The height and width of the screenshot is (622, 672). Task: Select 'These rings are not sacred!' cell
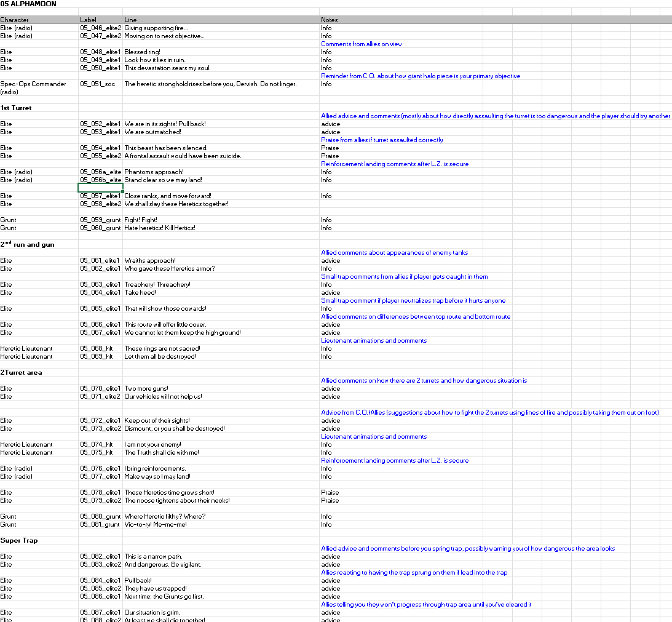[x=221, y=349]
